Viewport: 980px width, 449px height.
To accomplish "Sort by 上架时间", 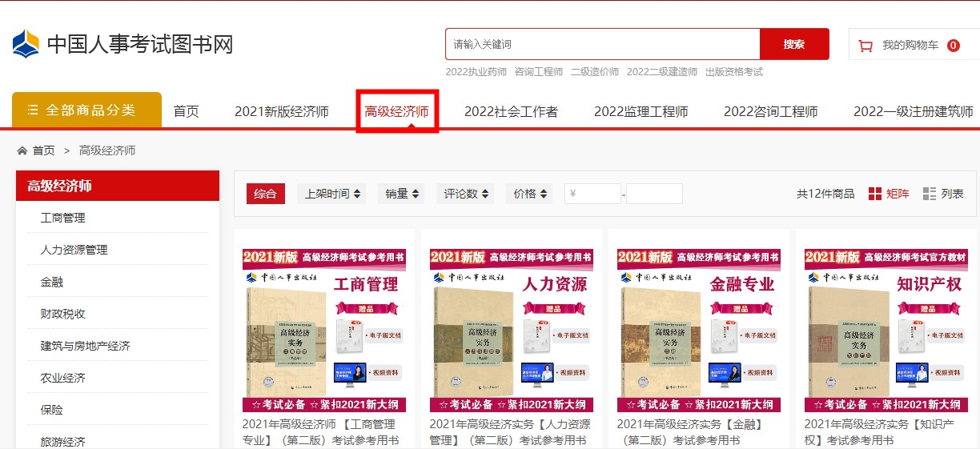I will (332, 194).
